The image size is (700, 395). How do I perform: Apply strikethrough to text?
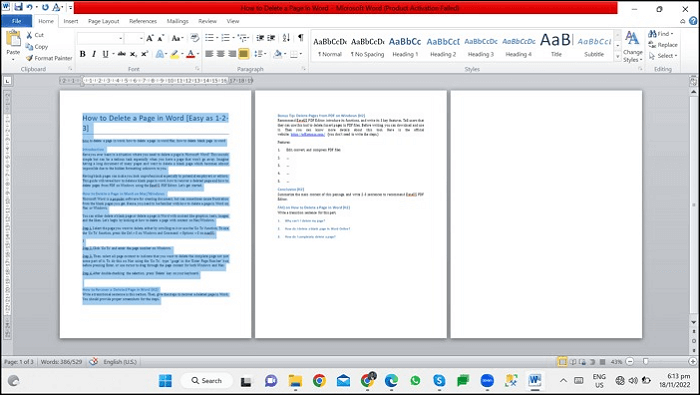121,54
